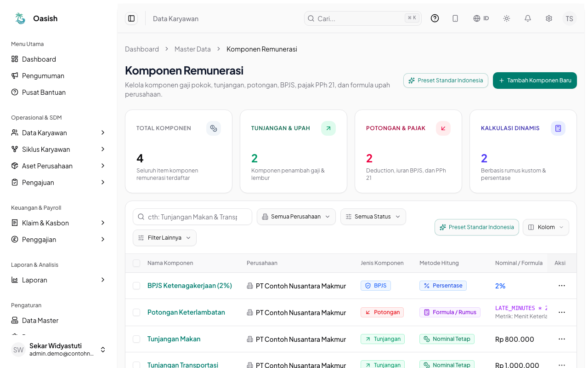Open the Sekar Widyastuti account switcher
The height and width of the screenshot is (368, 588).
tap(58, 350)
